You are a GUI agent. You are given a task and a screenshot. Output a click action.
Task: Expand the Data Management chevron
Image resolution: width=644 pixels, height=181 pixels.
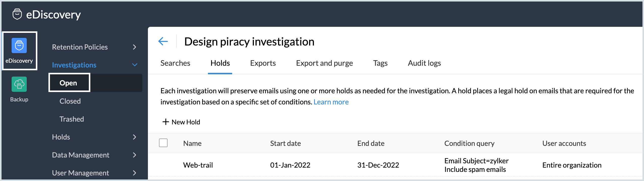tap(135, 155)
